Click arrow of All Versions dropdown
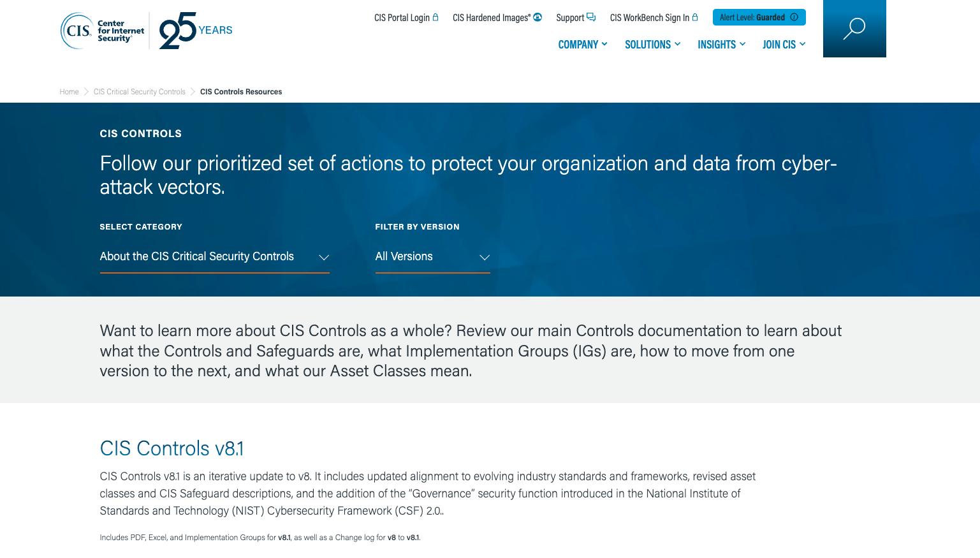980x558 pixels. click(x=485, y=258)
